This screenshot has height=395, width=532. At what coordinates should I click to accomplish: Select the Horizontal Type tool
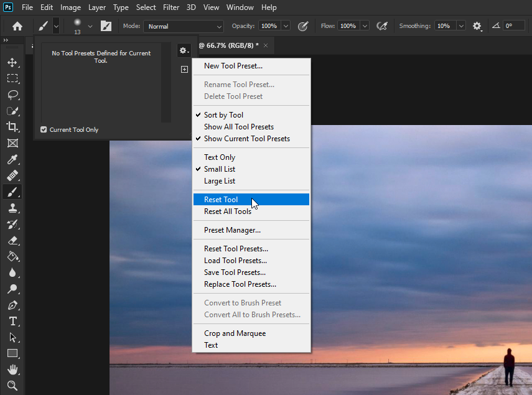pos(12,321)
